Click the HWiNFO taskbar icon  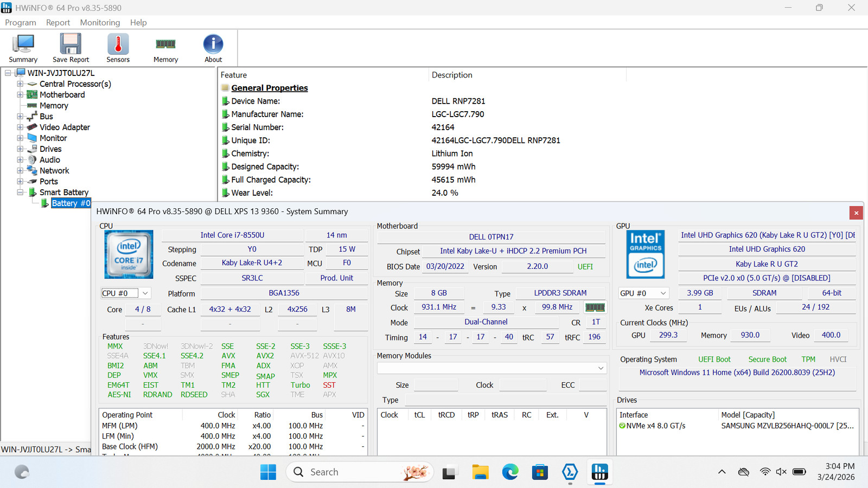tap(599, 472)
